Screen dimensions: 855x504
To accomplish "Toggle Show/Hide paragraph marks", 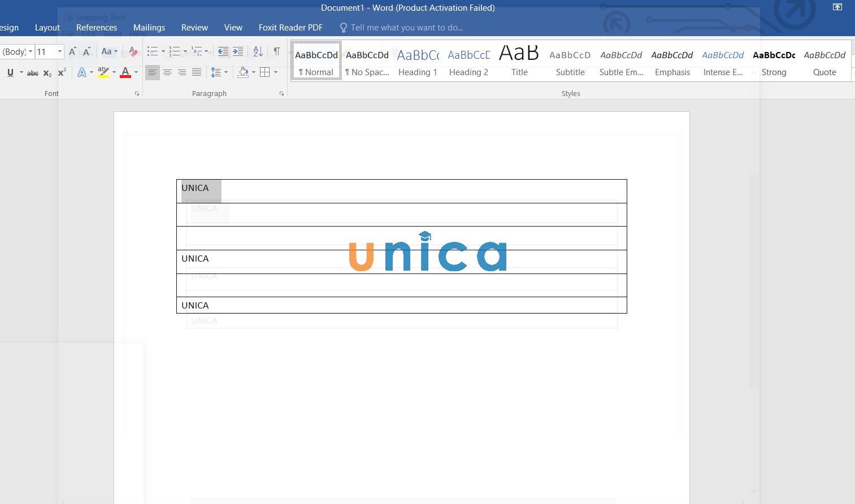I will [277, 51].
